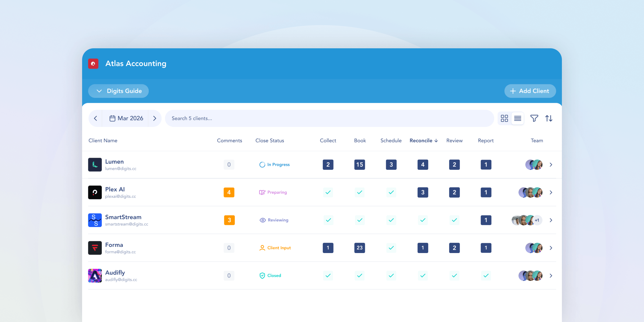The width and height of the screenshot is (644, 322).
Task: Open the Audifly client logo
Action: pyautogui.click(x=95, y=276)
